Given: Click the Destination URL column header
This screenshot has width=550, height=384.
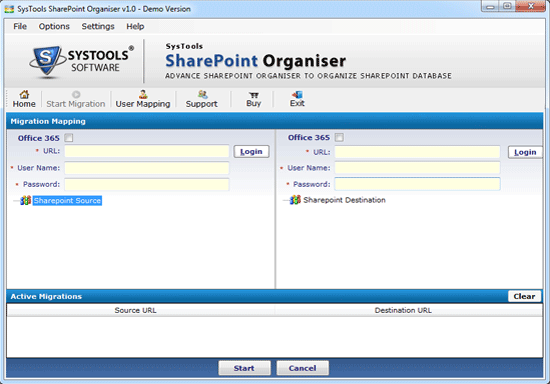Looking at the screenshot, I should point(403,310).
